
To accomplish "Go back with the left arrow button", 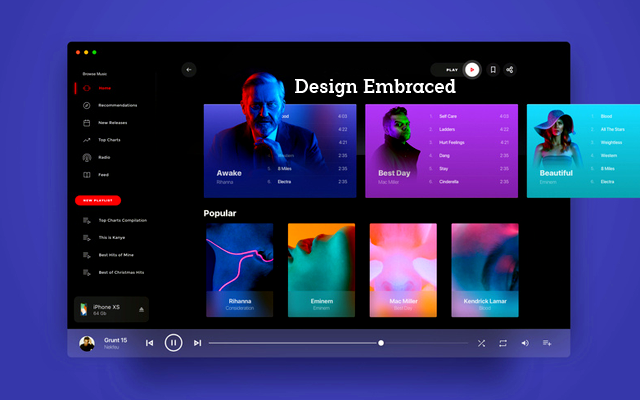I will coord(189,70).
